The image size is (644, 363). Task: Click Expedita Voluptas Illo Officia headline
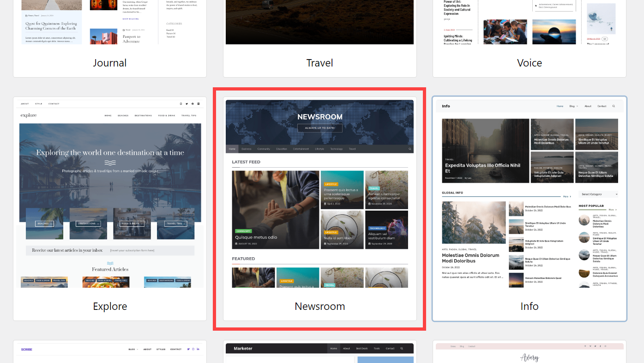[x=482, y=168]
